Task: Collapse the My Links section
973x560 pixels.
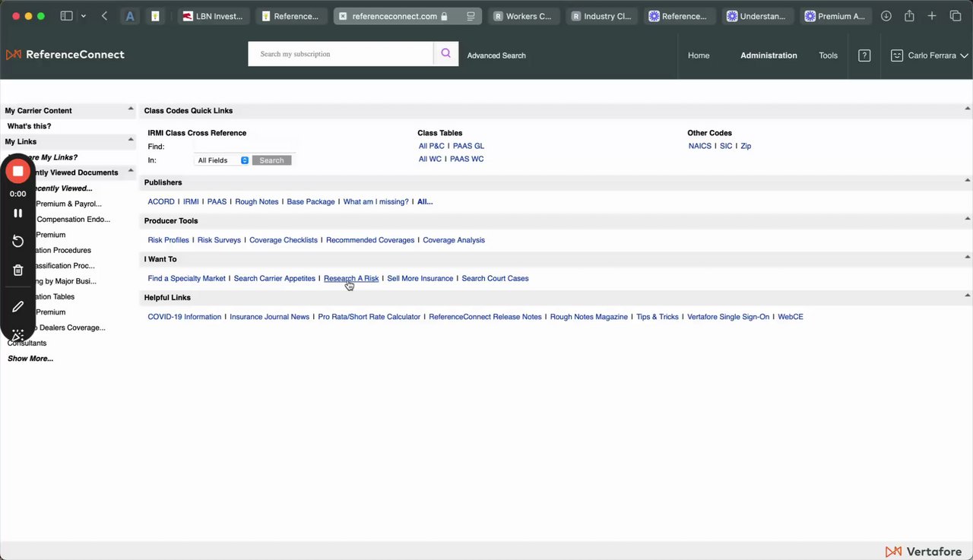Action: coord(131,140)
